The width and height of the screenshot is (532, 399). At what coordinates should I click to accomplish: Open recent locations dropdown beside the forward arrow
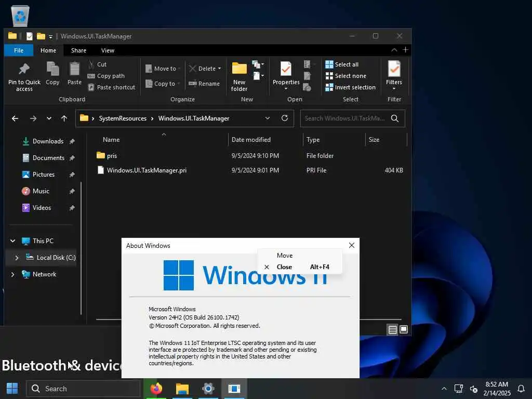click(x=49, y=118)
